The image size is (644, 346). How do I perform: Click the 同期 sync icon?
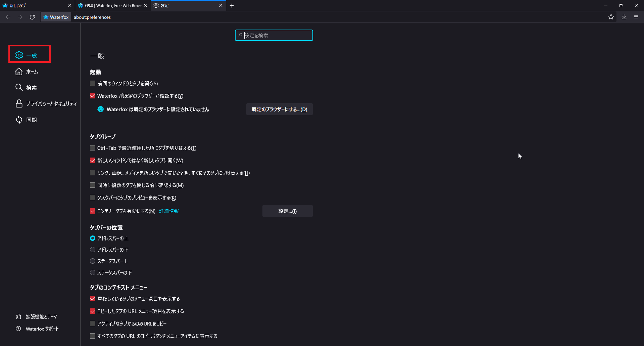tap(19, 120)
